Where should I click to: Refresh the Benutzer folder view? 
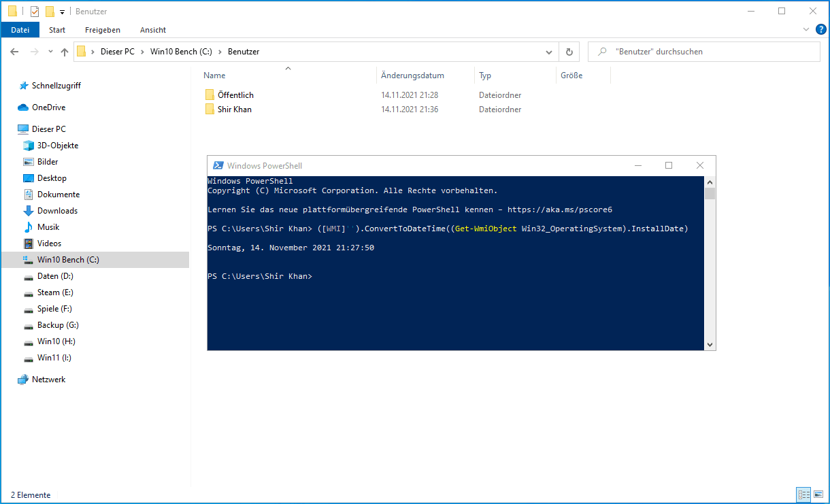coord(569,52)
